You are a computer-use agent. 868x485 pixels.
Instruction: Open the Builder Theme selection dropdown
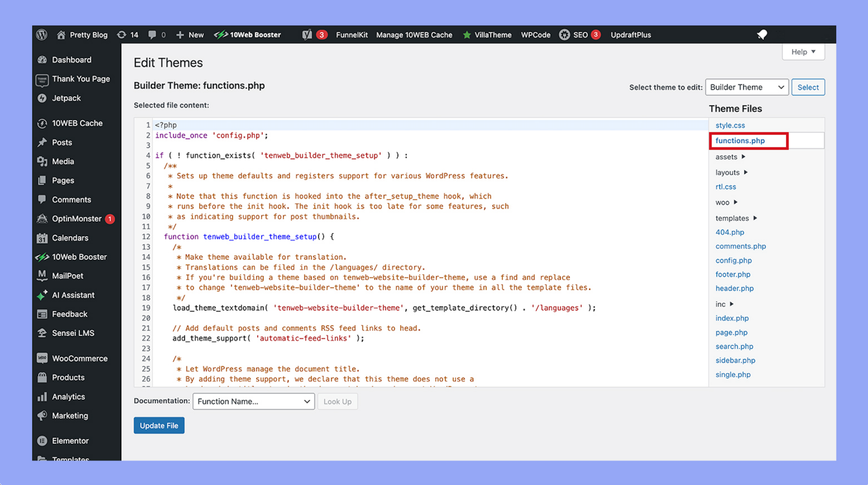point(747,87)
